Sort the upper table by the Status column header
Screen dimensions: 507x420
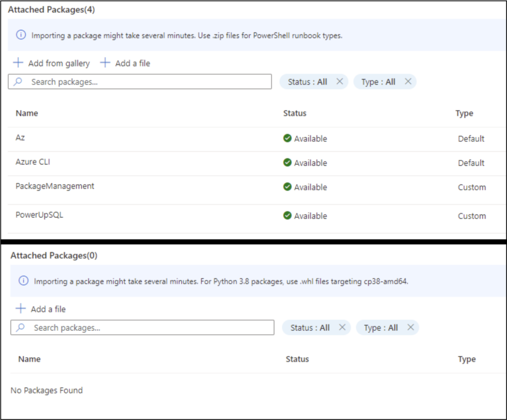click(295, 113)
